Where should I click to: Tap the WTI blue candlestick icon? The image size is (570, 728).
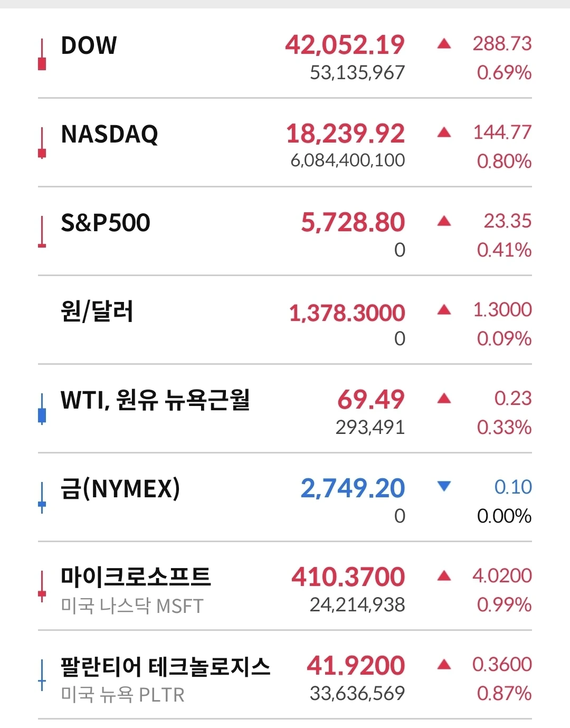[42, 409]
